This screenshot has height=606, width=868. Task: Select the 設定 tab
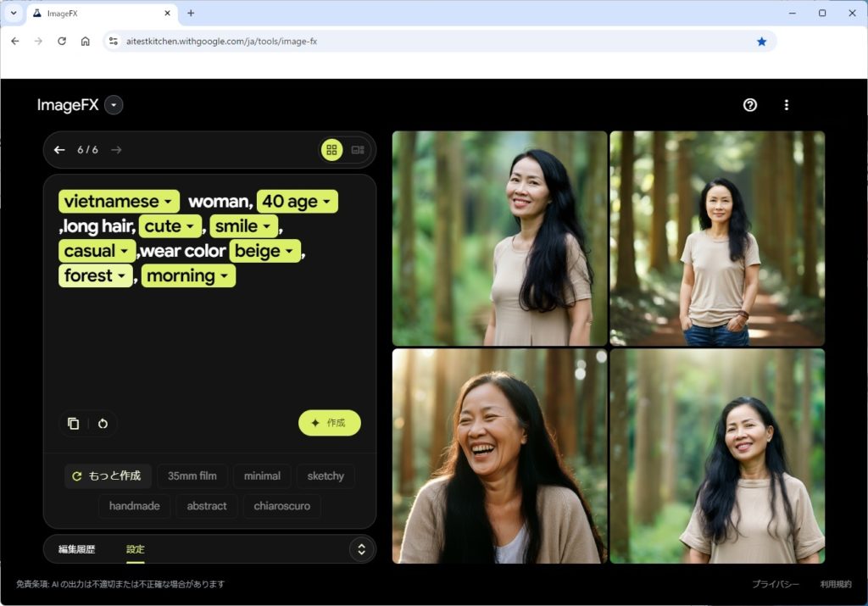pos(136,549)
